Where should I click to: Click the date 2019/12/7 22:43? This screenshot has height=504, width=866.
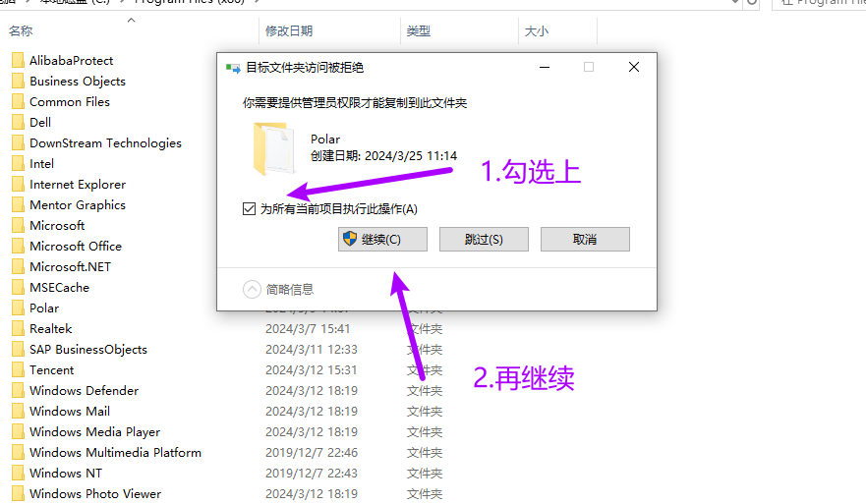(x=312, y=474)
